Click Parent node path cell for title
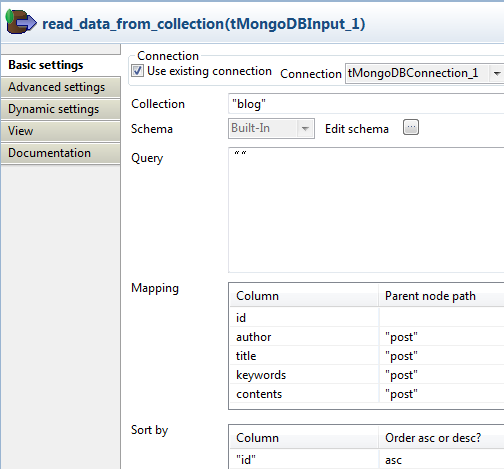This screenshot has height=469, width=504. [x=441, y=356]
